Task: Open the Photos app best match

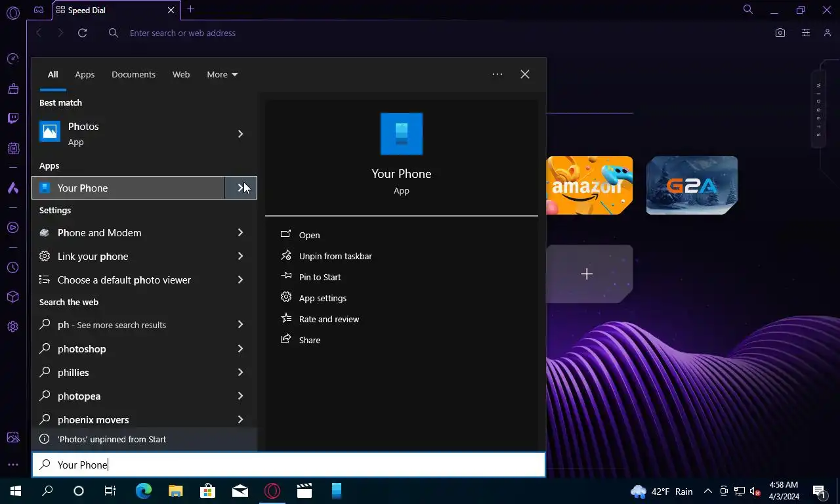Action: pos(128,134)
